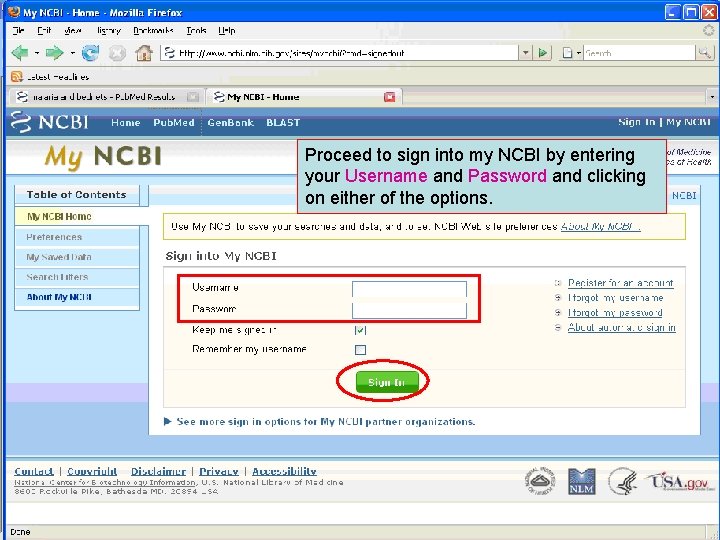
Task: Open the File menu
Action: point(18,31)
